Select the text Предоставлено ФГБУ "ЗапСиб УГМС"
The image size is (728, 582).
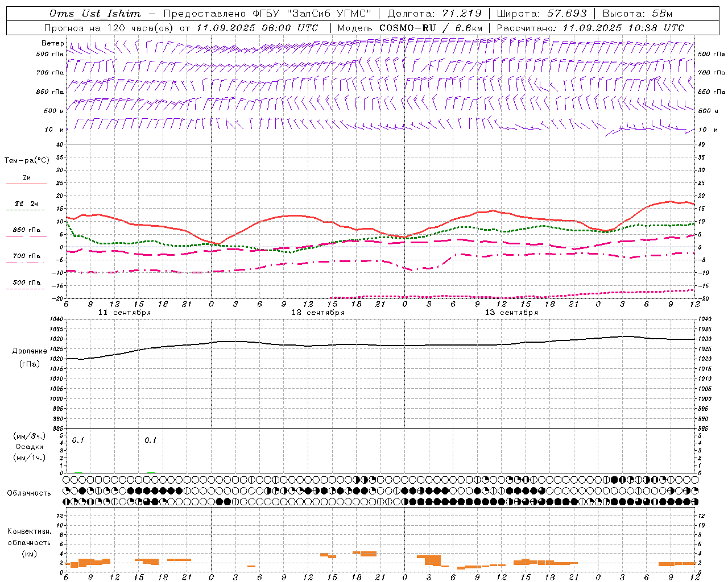(267, 14)
